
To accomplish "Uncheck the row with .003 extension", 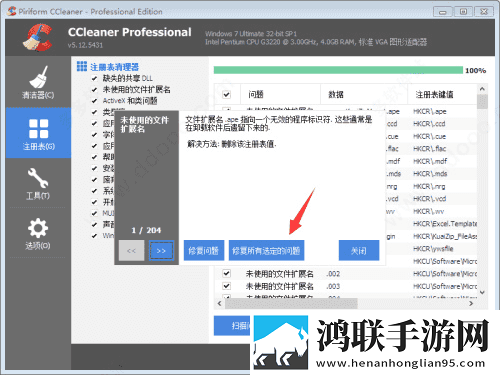I will tap(227, 286).
